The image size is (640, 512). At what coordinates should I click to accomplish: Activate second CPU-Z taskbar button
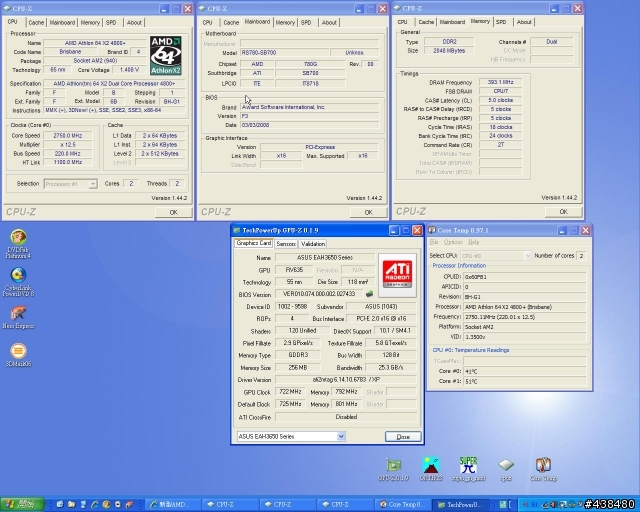coord(288,505)
